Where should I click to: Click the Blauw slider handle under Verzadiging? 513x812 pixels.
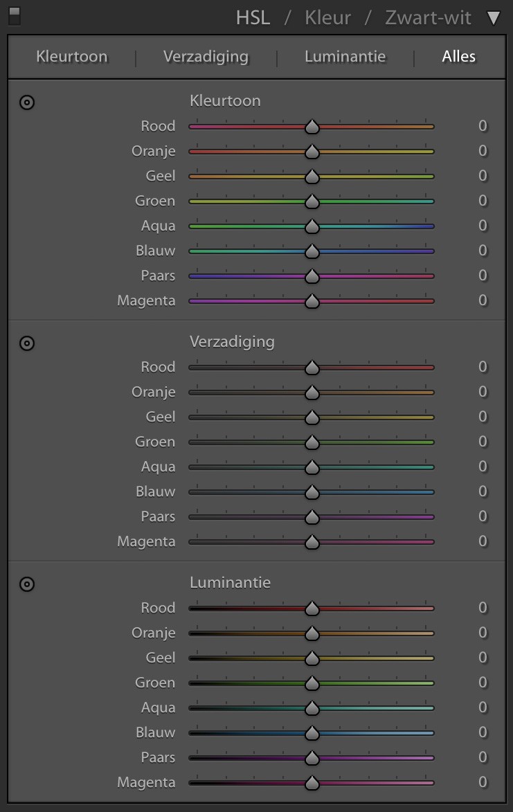(x=312, y=491)
